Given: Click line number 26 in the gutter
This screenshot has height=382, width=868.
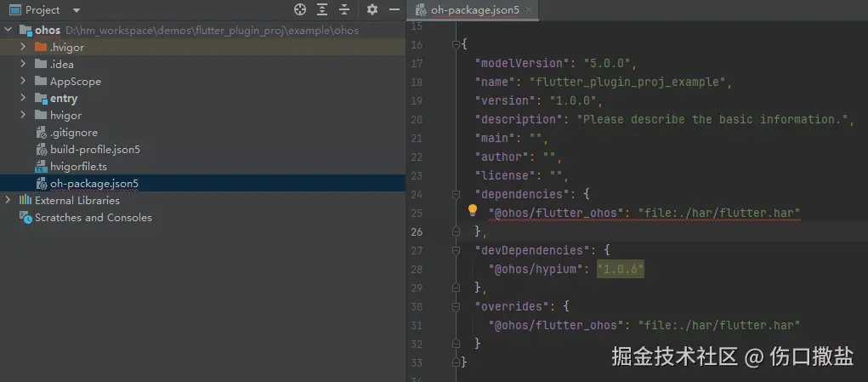Looking at the screenshot, I should coord(417,231).
